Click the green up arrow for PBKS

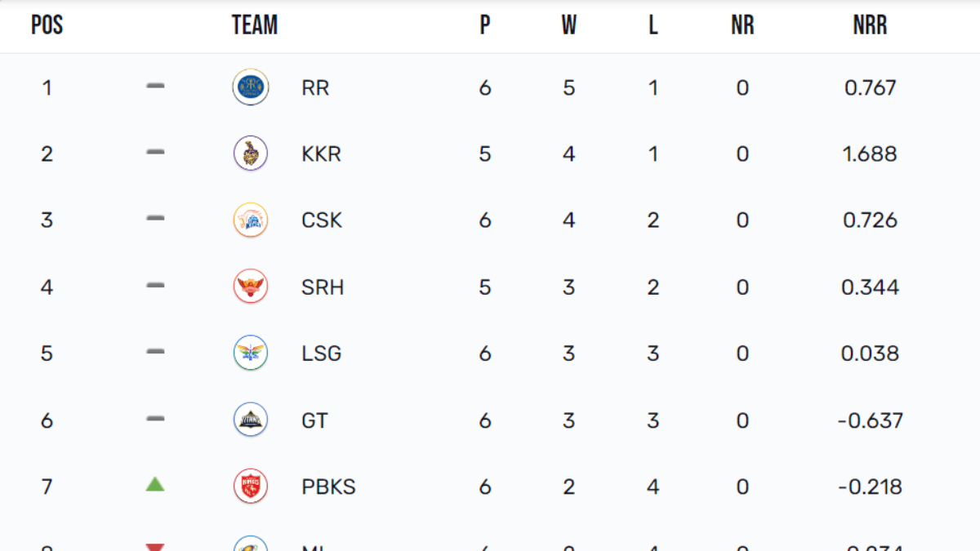tap(155, 485)
